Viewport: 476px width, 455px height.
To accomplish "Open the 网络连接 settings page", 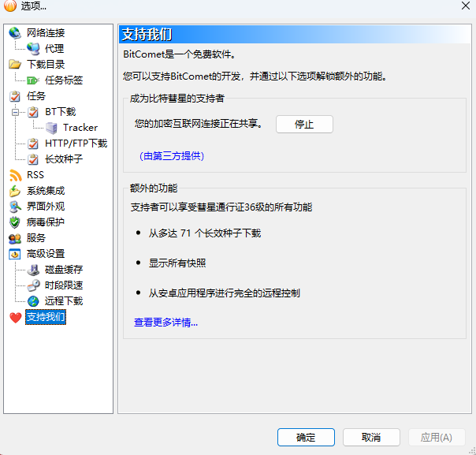I will (x=46, y=33).
